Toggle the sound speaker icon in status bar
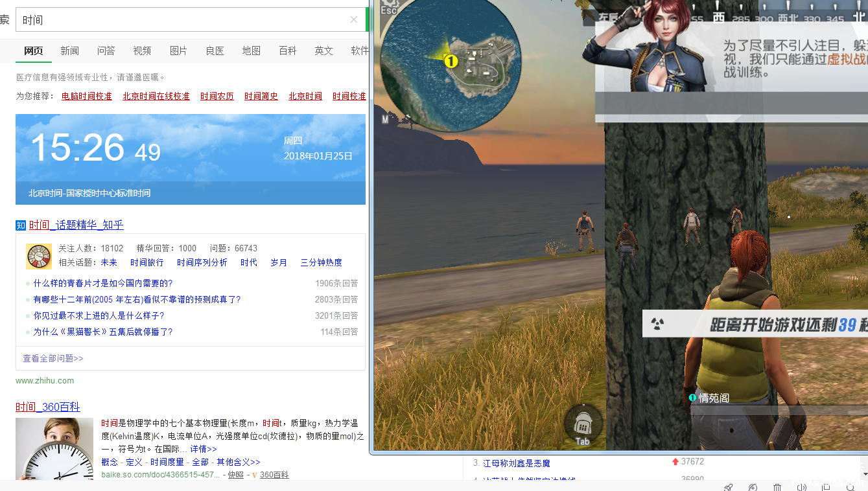This screenshot has height=491, width=868. pos(802,487)
